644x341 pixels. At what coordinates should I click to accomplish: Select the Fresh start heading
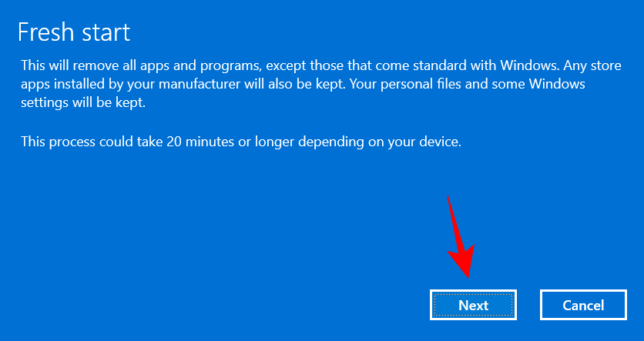point(74,32)
